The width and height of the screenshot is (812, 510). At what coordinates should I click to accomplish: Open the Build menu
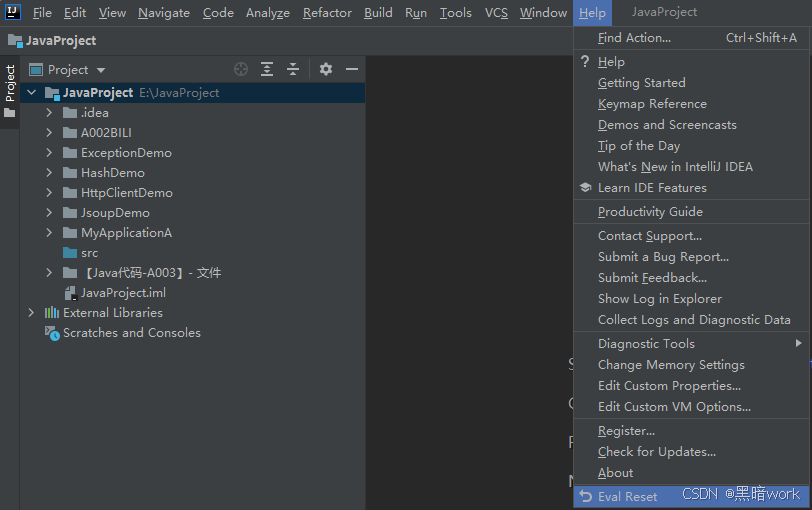tap(378, 12)
